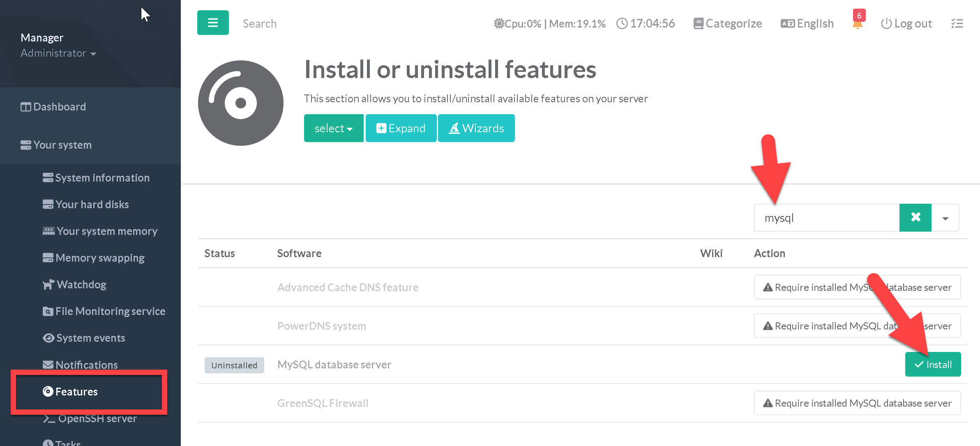Click the green hamburger menu button
This screenshot has width=980, height=446.
(x=213, y=23)
